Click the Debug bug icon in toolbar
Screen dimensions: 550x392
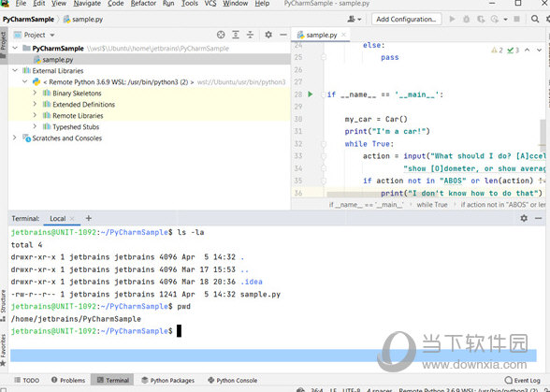pyautogui.click(x=466, y=19)
